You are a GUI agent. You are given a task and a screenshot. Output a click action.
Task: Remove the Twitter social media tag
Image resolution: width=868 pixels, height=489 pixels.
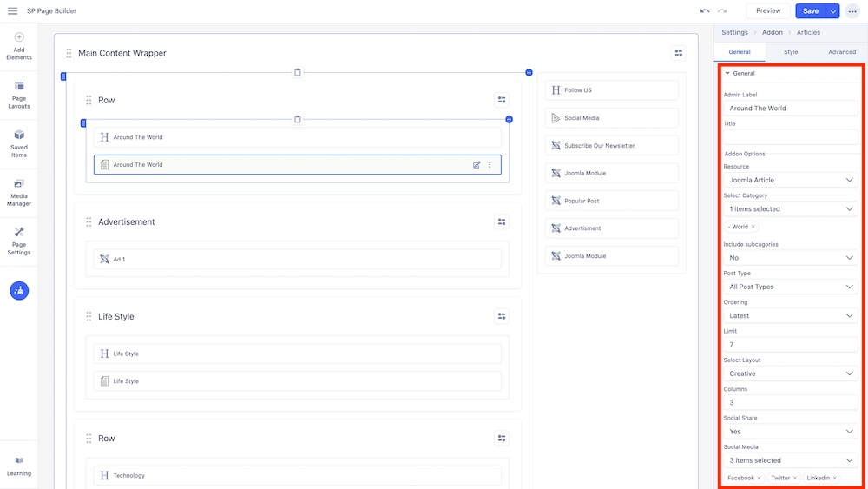794,478
